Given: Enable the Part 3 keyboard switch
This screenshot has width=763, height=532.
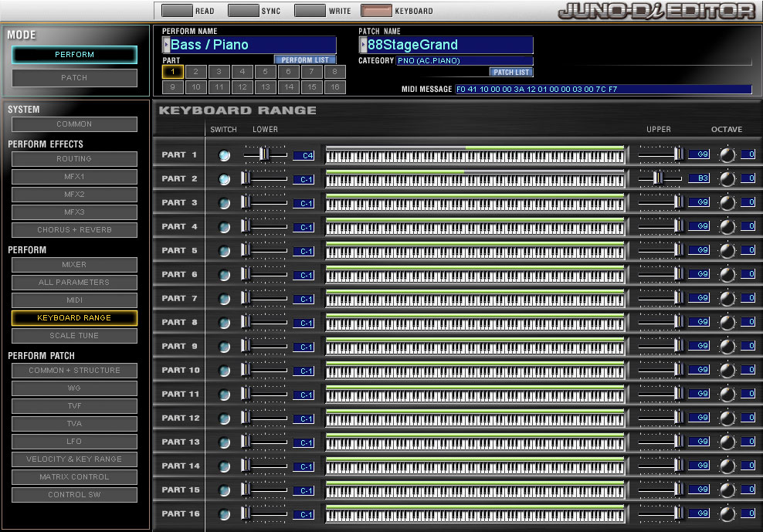Looking at the screenshot, I should pos(224,203).
